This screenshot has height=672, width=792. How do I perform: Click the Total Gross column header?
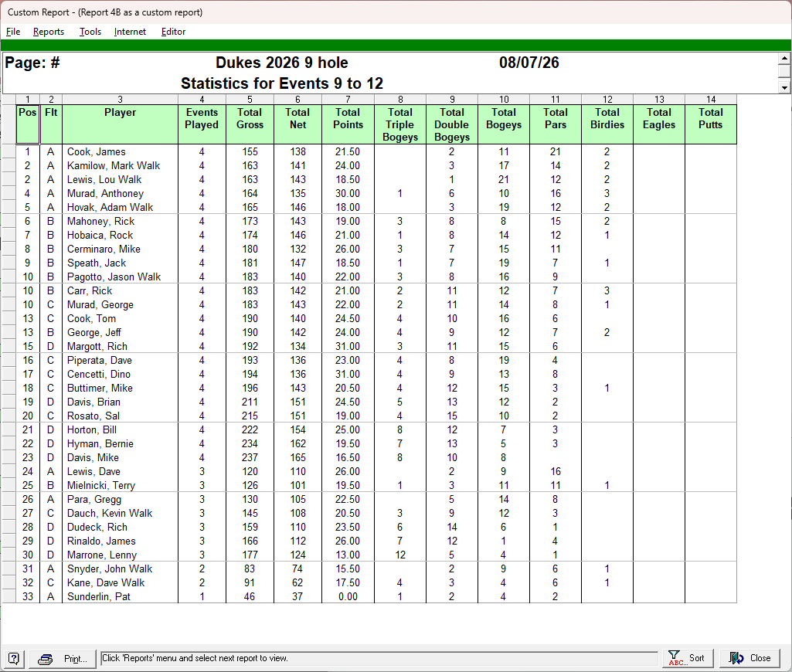point(250,124)
